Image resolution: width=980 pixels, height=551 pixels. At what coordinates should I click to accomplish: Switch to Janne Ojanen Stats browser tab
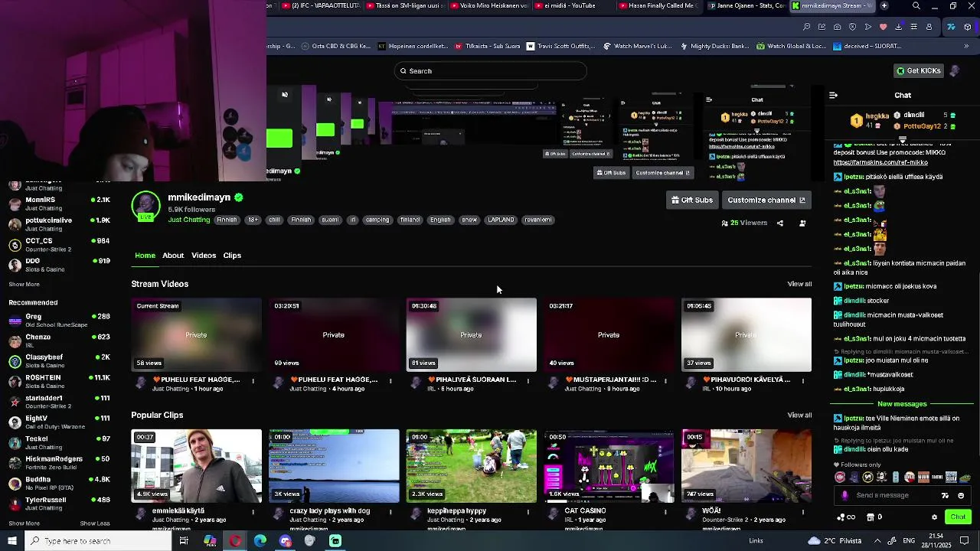(746, 6)
